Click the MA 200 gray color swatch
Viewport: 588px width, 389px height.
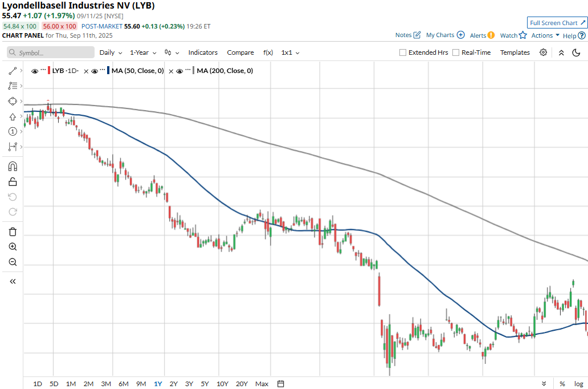click(194, 71)
